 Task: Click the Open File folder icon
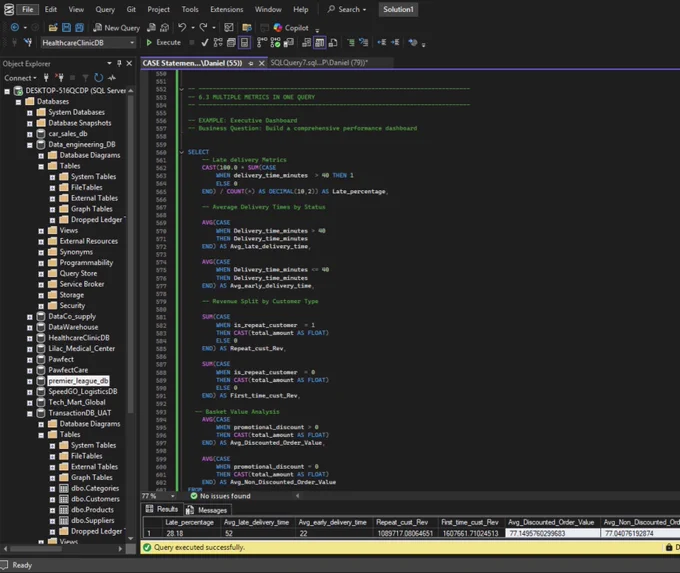click(x=53, y=28)
